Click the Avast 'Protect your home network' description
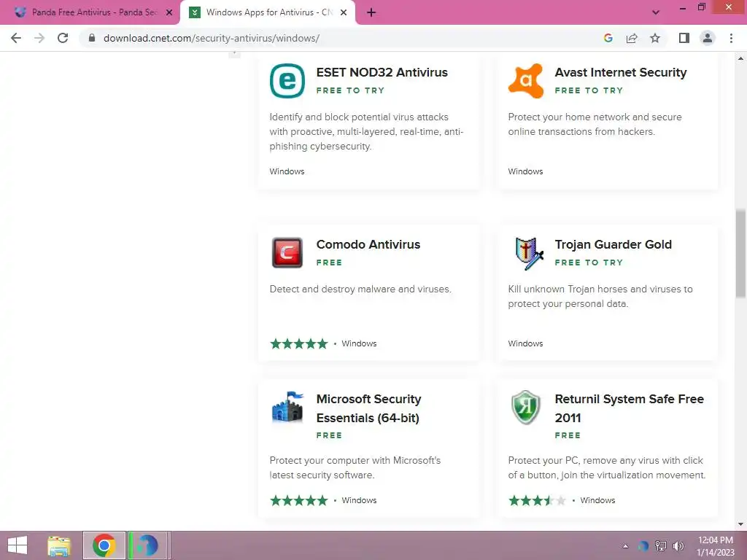The height and width of the screenshot is (560, 747). (595, 124)
